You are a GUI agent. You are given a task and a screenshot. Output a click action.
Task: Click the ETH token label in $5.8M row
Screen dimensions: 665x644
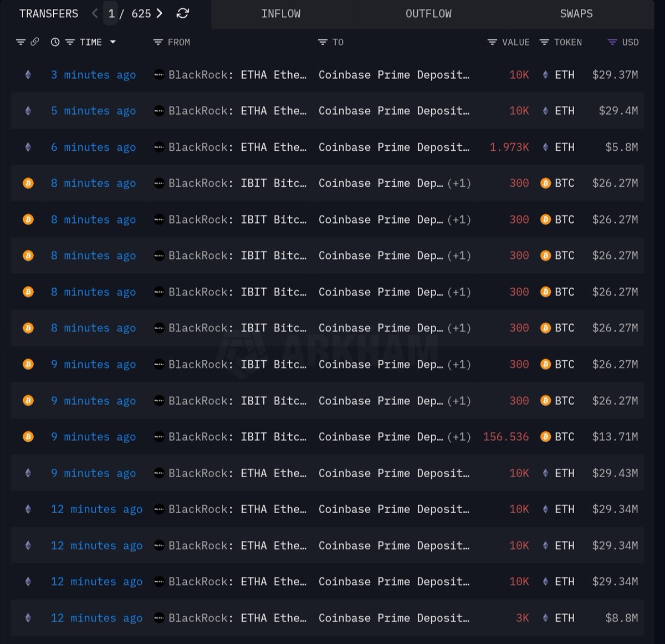[565, 147]
